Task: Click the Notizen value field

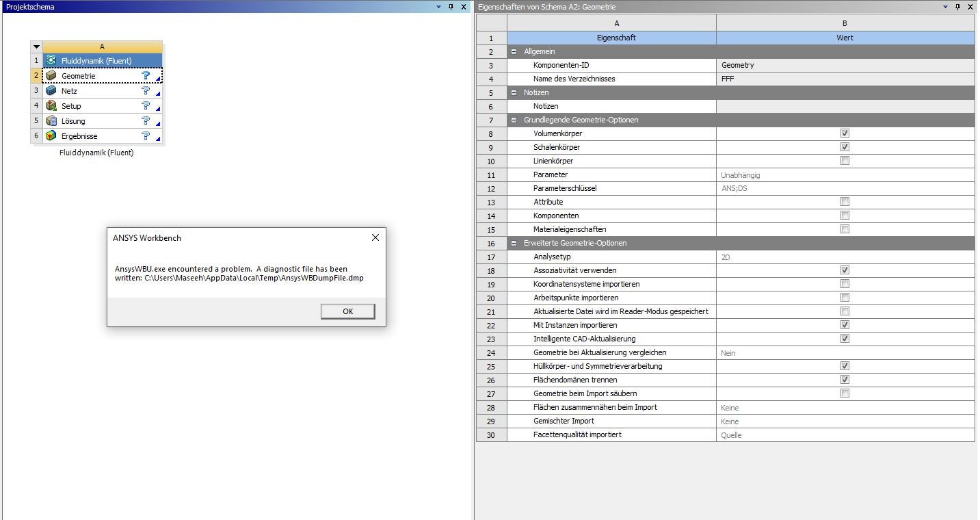Action: click(845, 106)
